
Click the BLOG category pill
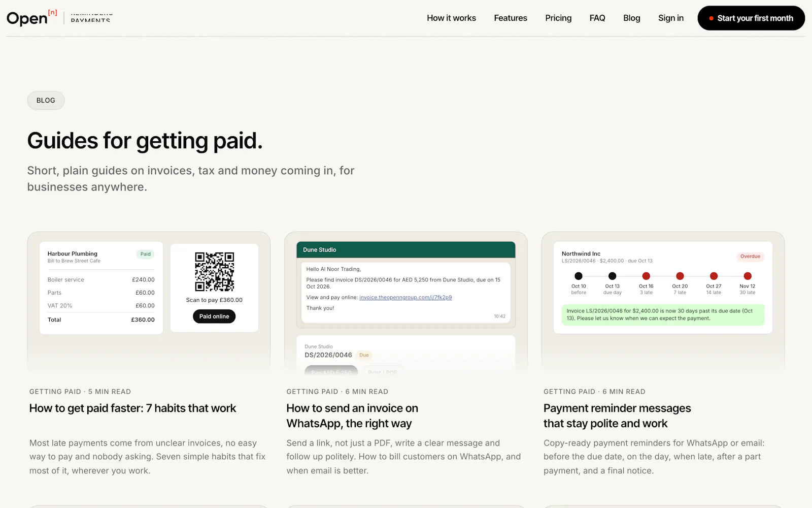coord(46,101)
